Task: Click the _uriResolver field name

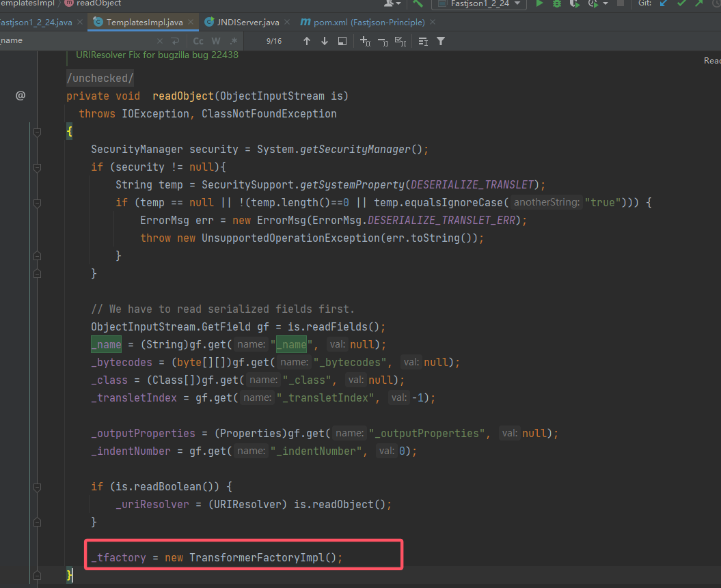Action: pos(152,505)
